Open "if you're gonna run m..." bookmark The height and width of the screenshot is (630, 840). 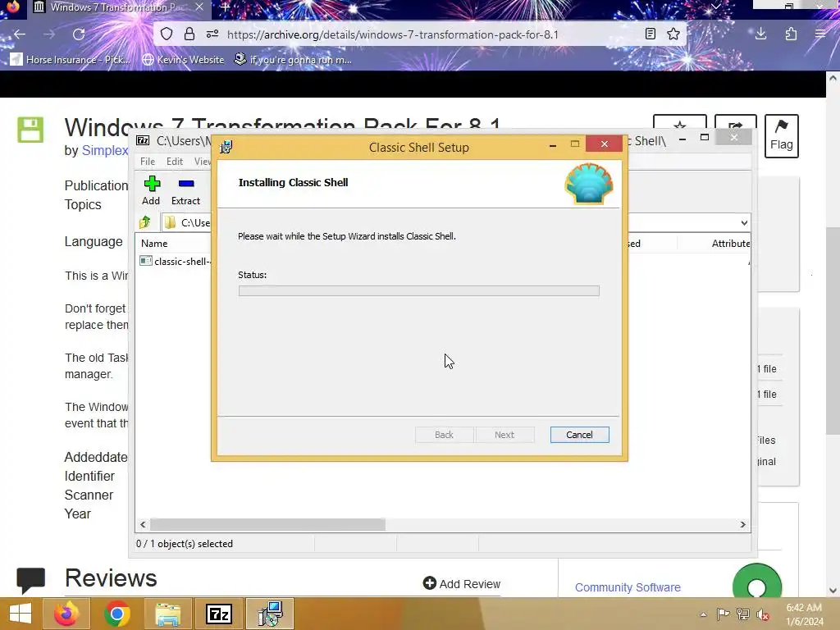294,59
